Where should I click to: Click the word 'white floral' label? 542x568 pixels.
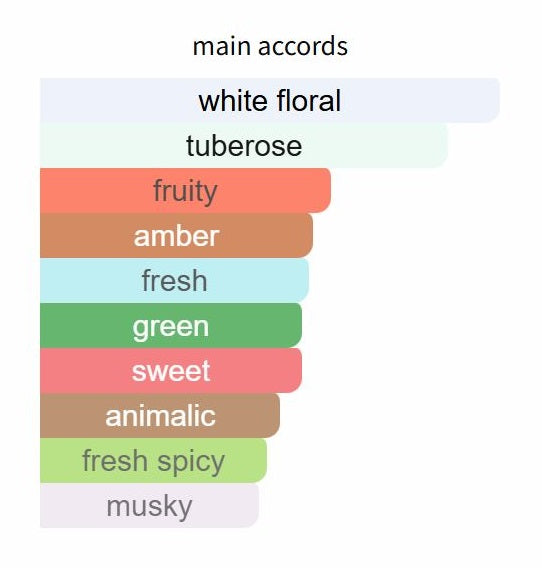pyautogui.click(x=270, y=101)
